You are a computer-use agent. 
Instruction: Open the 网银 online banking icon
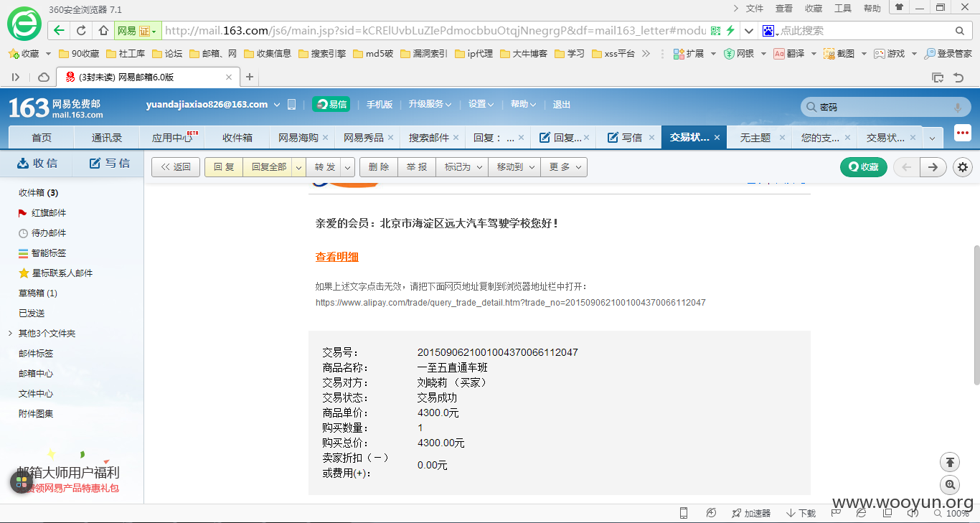729,54
